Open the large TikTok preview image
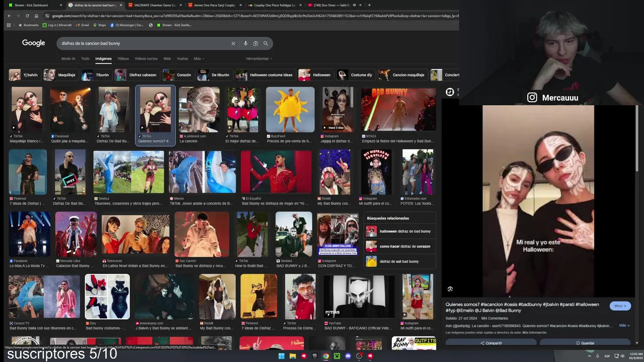 coord(538,201)
